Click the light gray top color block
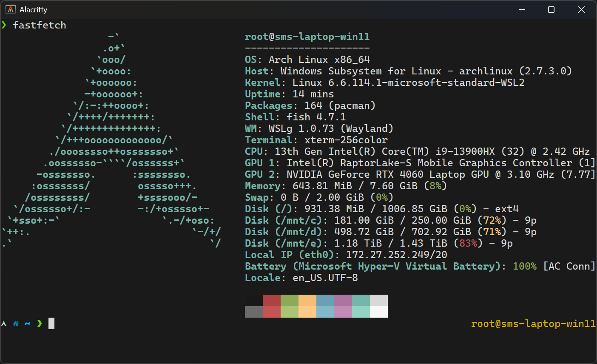 tap(379, 300)
